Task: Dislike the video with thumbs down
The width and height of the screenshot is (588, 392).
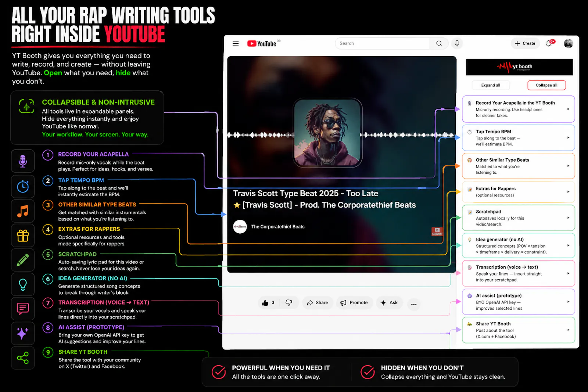Action: 289,303
